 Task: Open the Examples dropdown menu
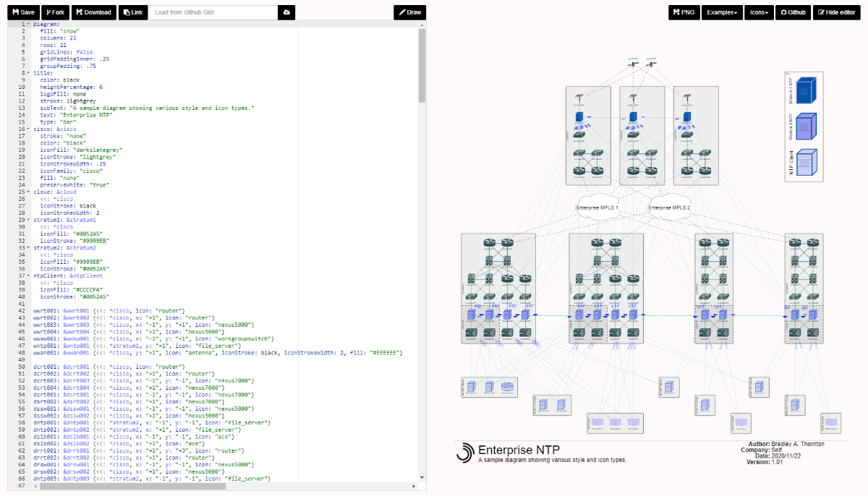pyautogui.click(x=723, y=12)
